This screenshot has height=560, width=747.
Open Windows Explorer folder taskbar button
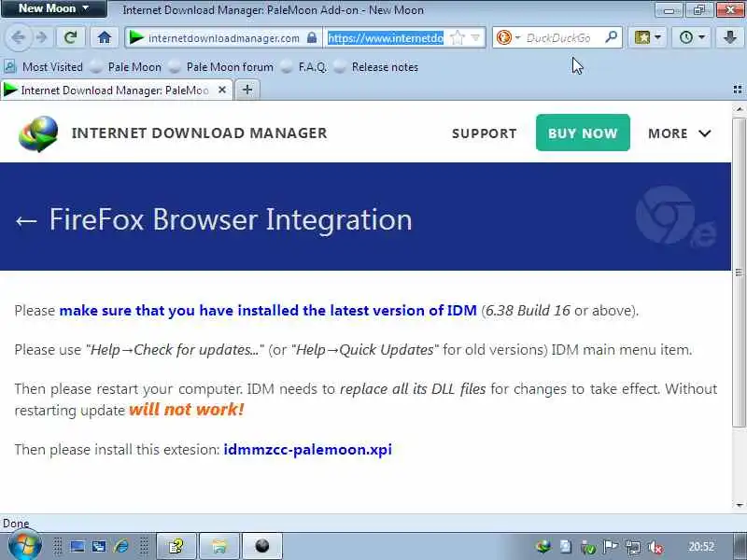coord(219,546)
